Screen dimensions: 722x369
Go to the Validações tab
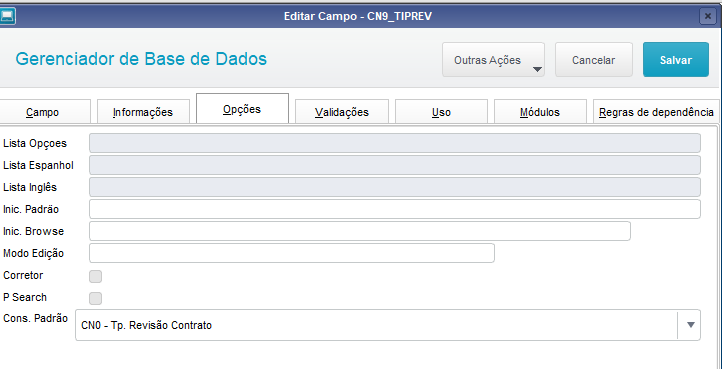pyautogui.click(x=342, y=112)
